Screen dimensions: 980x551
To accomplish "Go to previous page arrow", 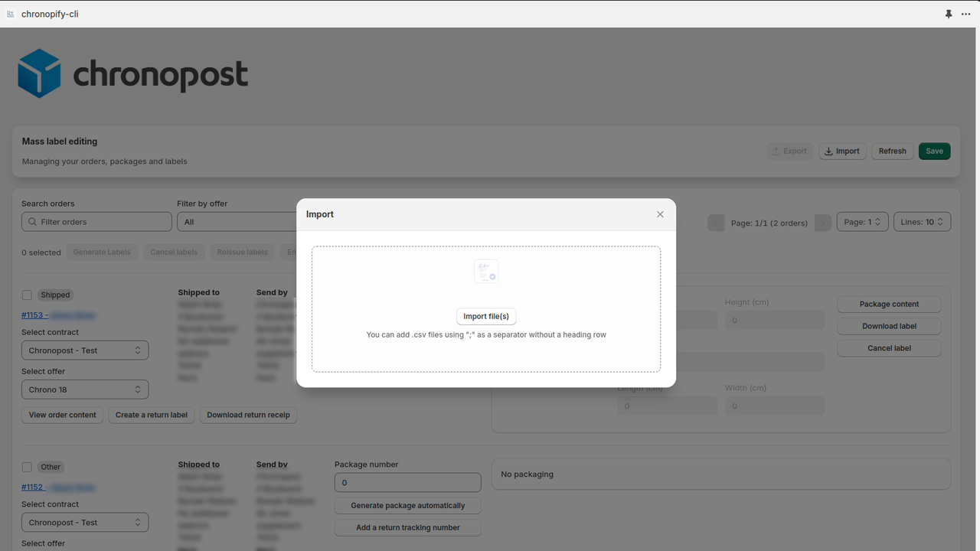I will (x=716, y=223).
